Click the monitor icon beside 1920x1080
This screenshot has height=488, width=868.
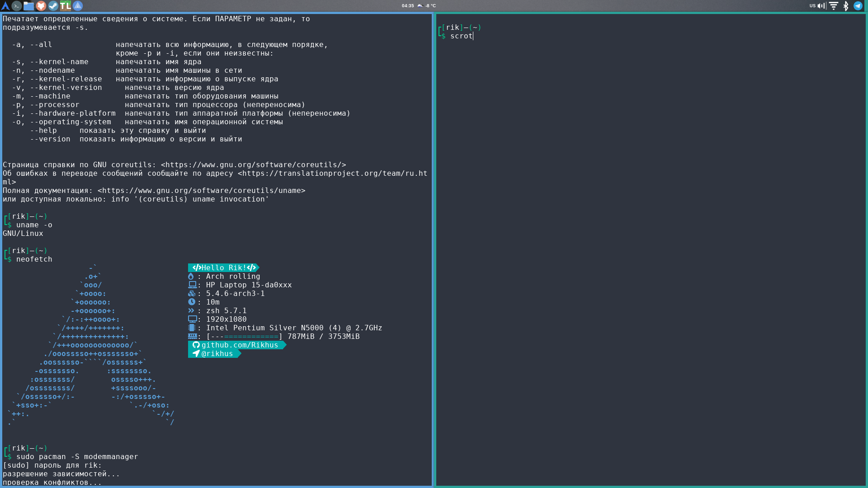pyautogui.click(x=192, y=319)
